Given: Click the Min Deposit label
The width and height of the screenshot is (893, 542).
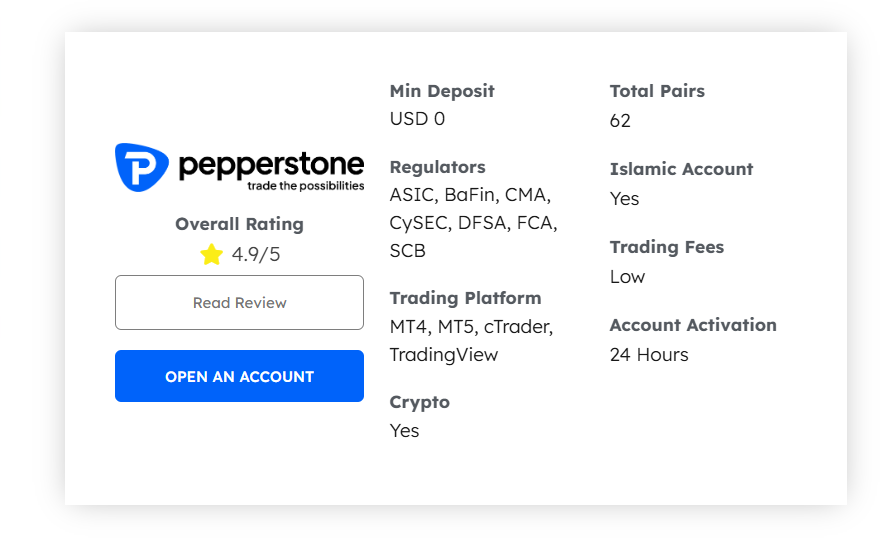Looking at the screenshot, I should pyautogui.click(x=442, y=91).
